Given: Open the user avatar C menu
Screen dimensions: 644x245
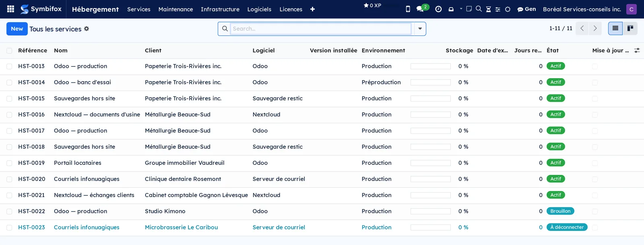Looking at the screenshot, I should click(631, 9).
